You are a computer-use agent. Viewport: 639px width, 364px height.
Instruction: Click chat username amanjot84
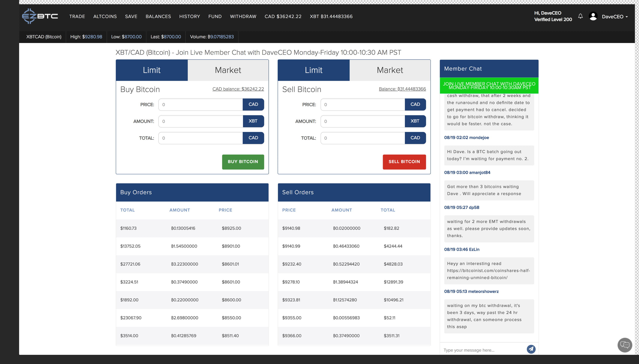click(x=480, y=172)
